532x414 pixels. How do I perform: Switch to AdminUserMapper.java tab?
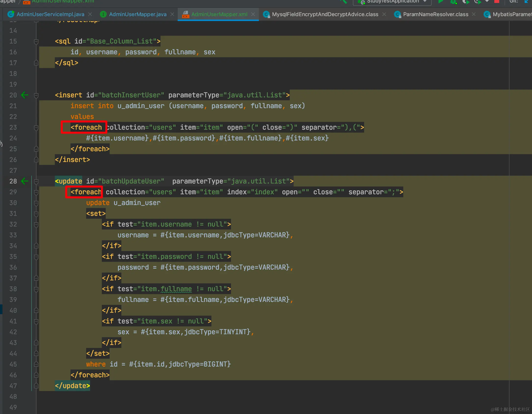[x=138, y=14]
